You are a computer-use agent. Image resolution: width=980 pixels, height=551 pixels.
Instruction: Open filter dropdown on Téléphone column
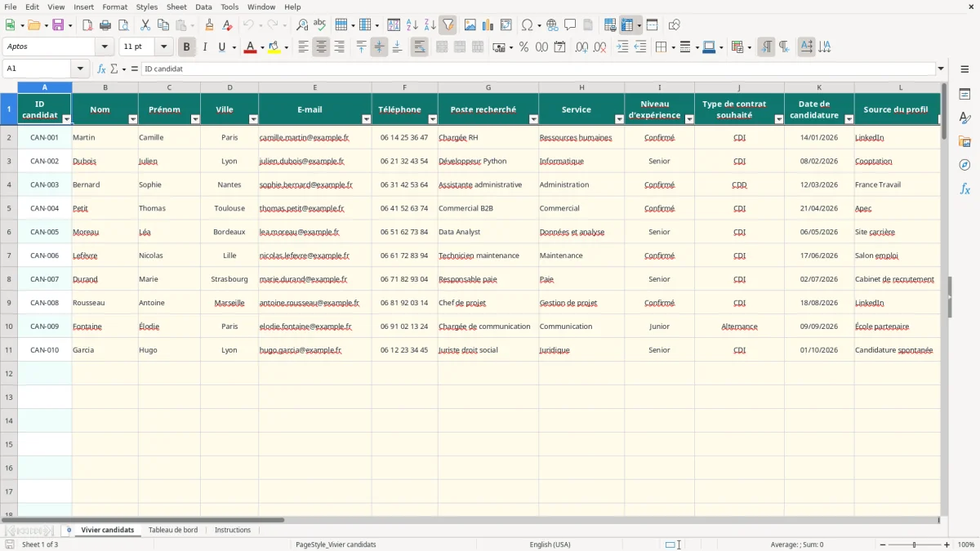point(433,119)
